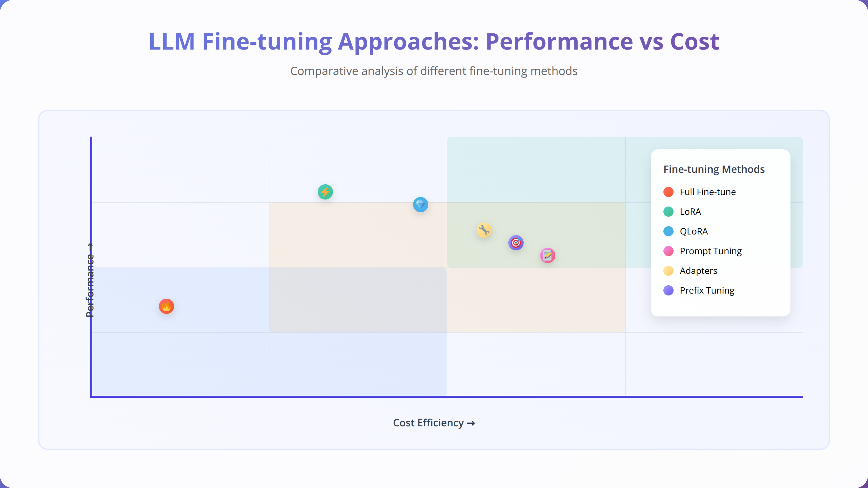Click the fire icon data point
The width and height of the screenshot is (868, 488).
coord(166,306)
